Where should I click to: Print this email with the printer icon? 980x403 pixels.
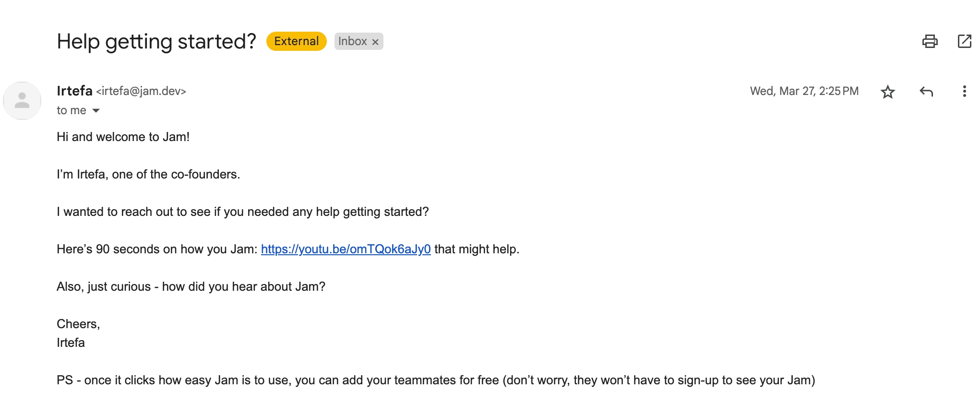pos(930,42)
